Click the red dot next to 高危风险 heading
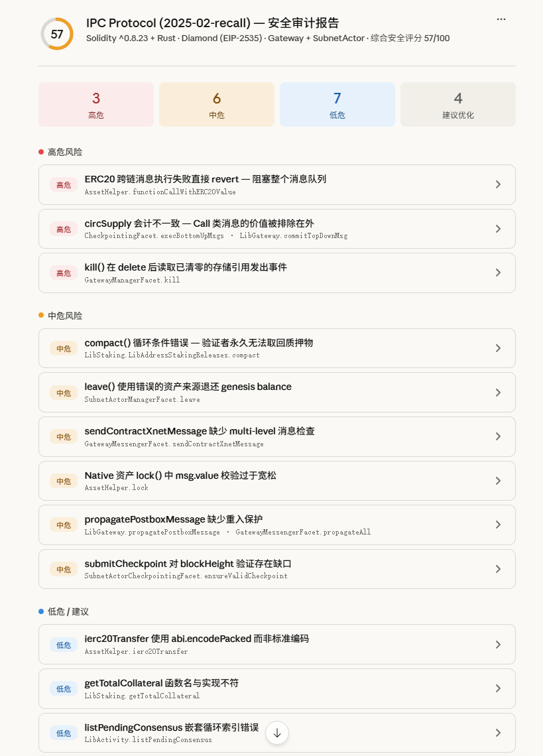 click(x=40, y=151)
